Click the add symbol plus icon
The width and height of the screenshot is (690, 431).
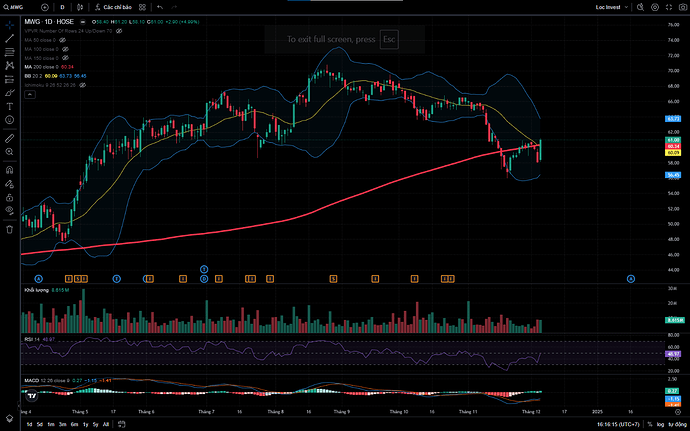coord(45,7)
